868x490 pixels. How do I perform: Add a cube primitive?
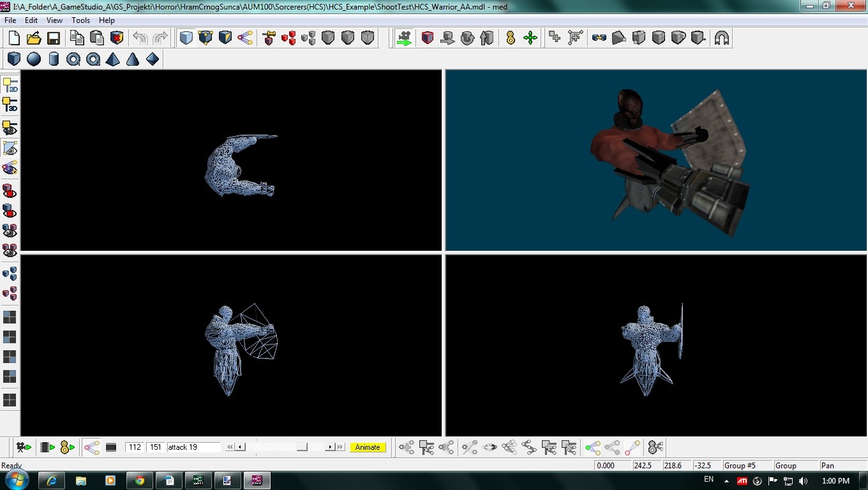coord(14,59)
